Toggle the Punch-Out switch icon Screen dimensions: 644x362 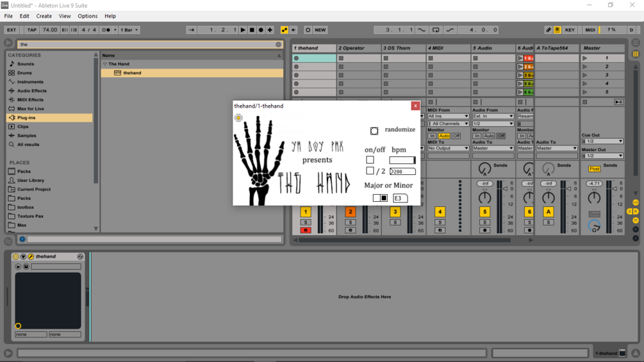[x=450, y=30]
